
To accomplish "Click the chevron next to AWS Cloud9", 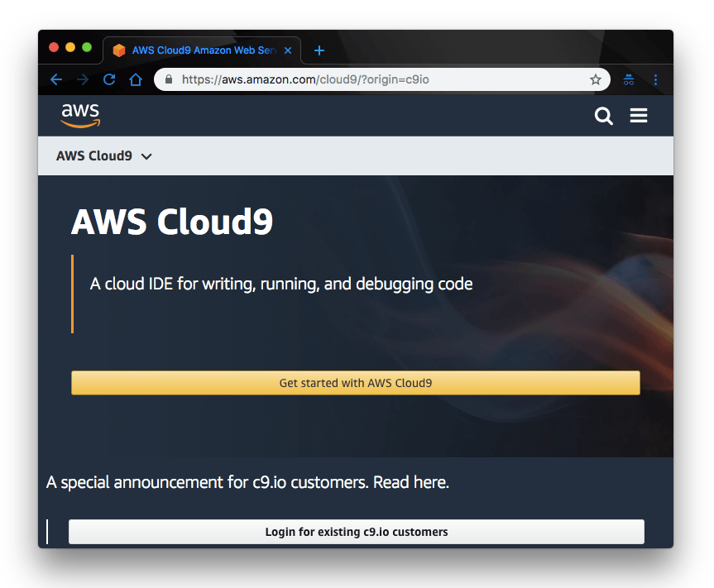I will [146, 156].
